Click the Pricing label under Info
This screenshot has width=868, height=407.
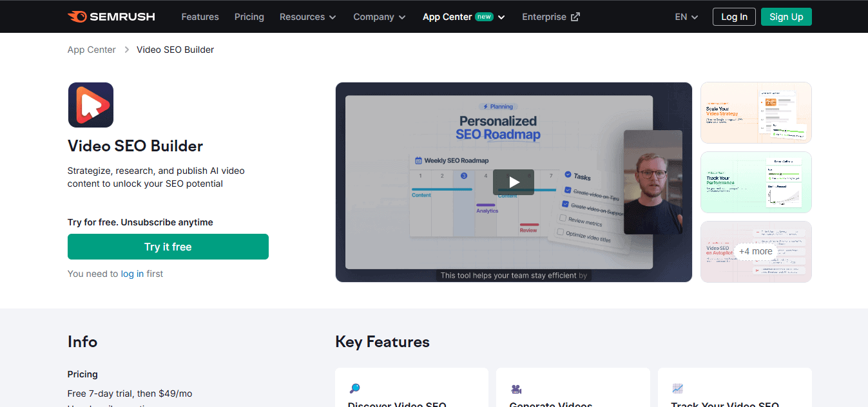82,374
